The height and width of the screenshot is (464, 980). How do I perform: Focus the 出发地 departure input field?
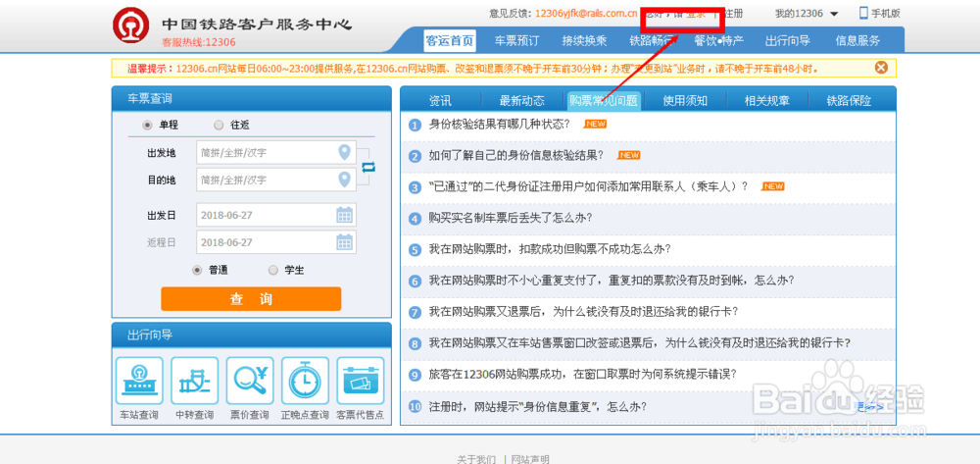(275, 153)
